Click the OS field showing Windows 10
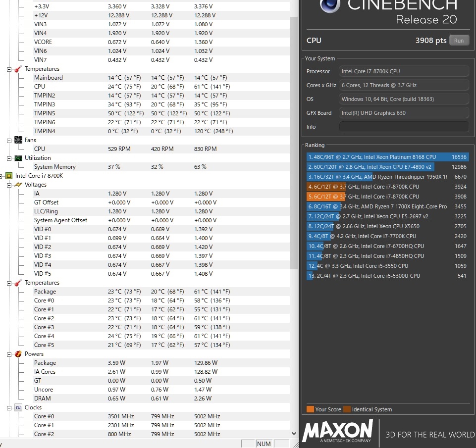Image resolution: width=476 pixels, height=448 pixels. [x=404, y=99]
